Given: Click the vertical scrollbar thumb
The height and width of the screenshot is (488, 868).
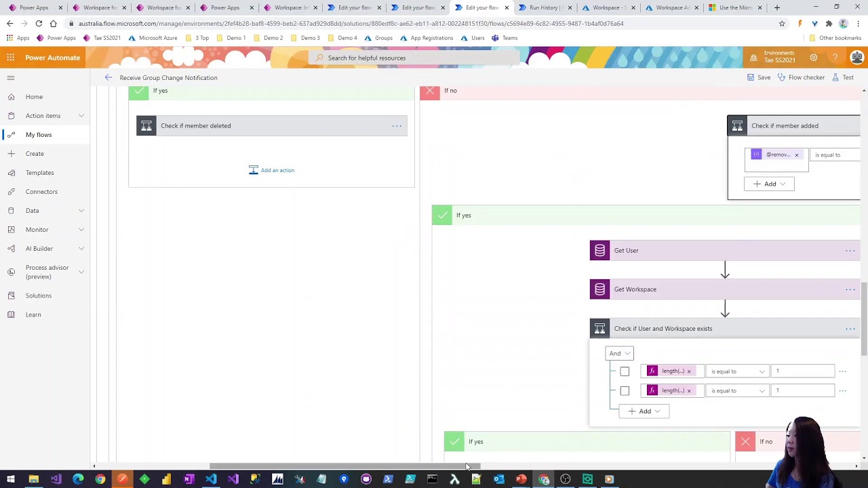Looking at the screenshot, I should 864,320.
